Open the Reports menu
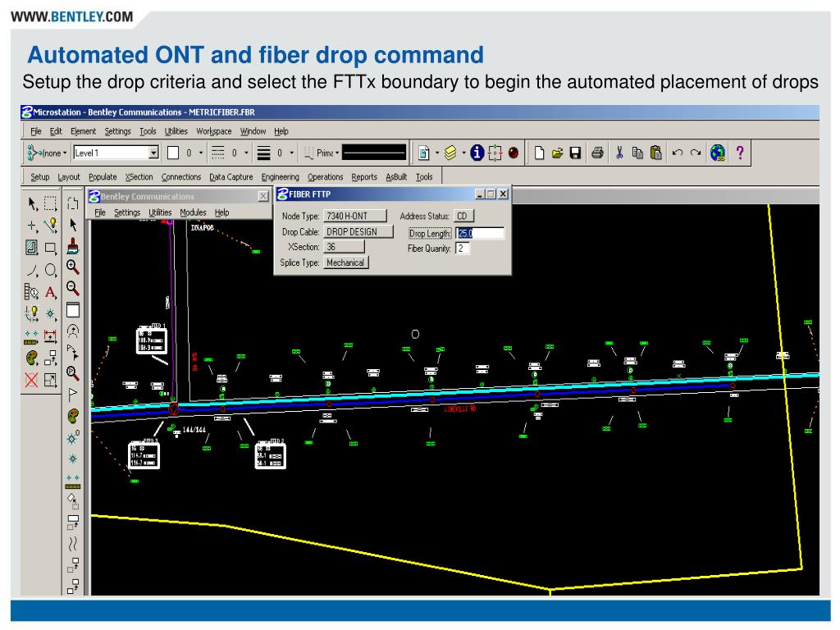The image size is (840, 630). (364, 177)
